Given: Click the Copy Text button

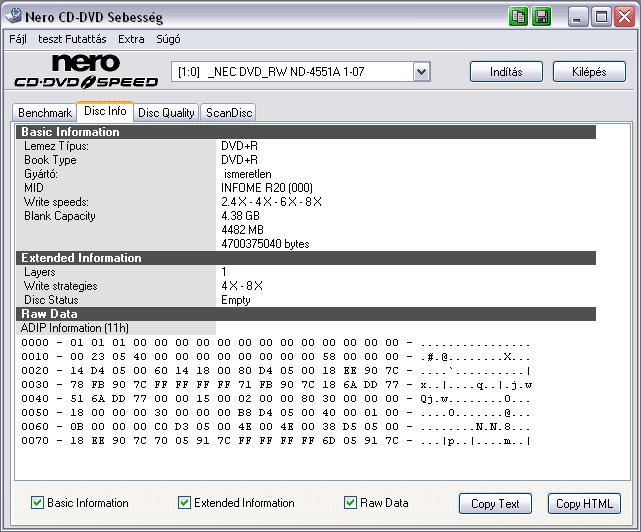Looking at the screenshot, I should click(x=495, y=503).
